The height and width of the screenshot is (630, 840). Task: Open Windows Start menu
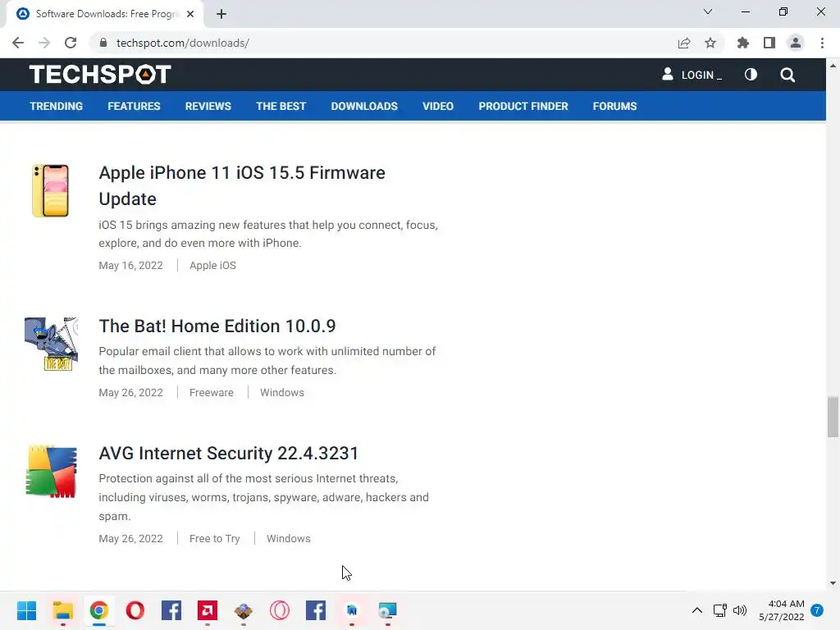coord(26,610)
